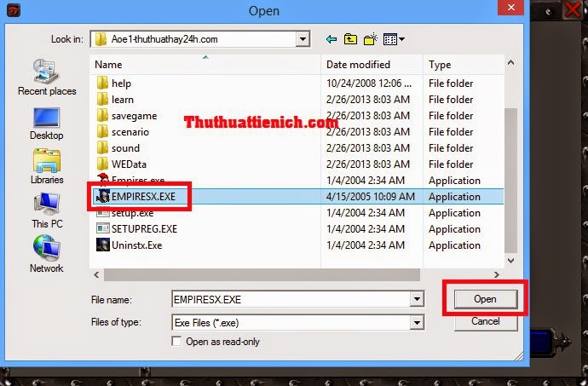Screen dimensions: 588x386
Task: Click the Cancel button
Action: click(x=485, y=321)
